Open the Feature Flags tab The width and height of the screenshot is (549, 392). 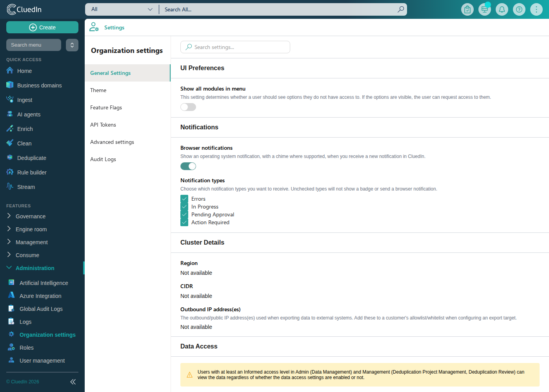(127, 107)
